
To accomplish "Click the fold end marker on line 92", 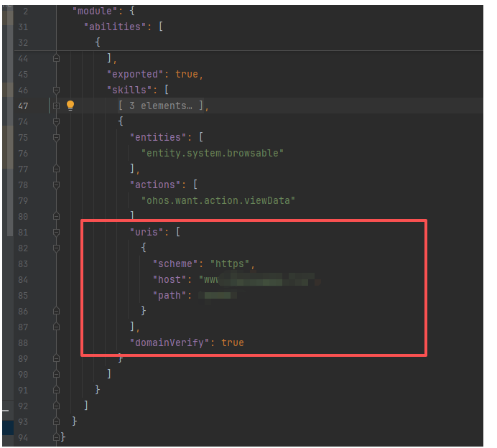I will click(x=57, y=406).
